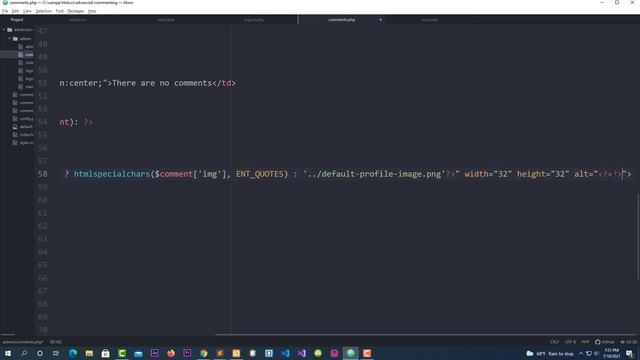Open the green C app on taskbar

point(122,353)
